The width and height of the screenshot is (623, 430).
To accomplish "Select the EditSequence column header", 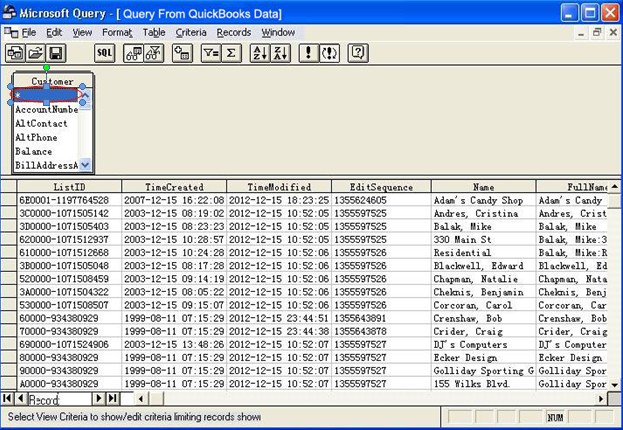I will (381, 187).
